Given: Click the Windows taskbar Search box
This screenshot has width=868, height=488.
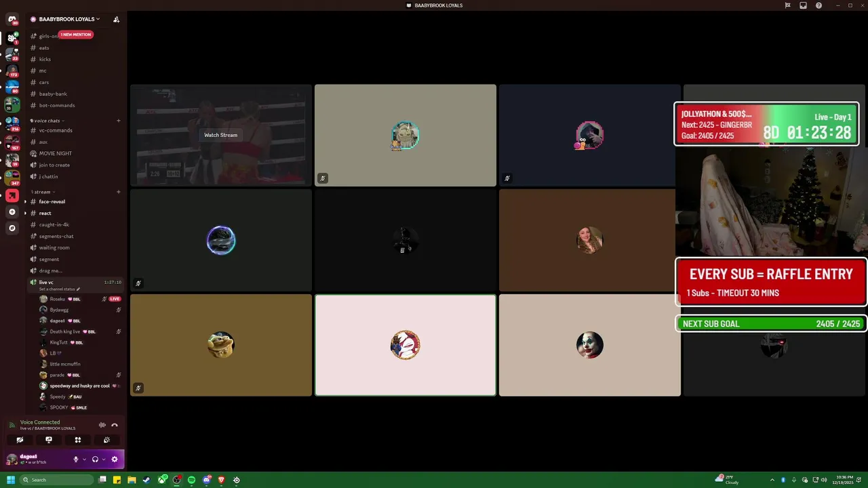Looking at the screenshot, I should click(x=57, y=480).
